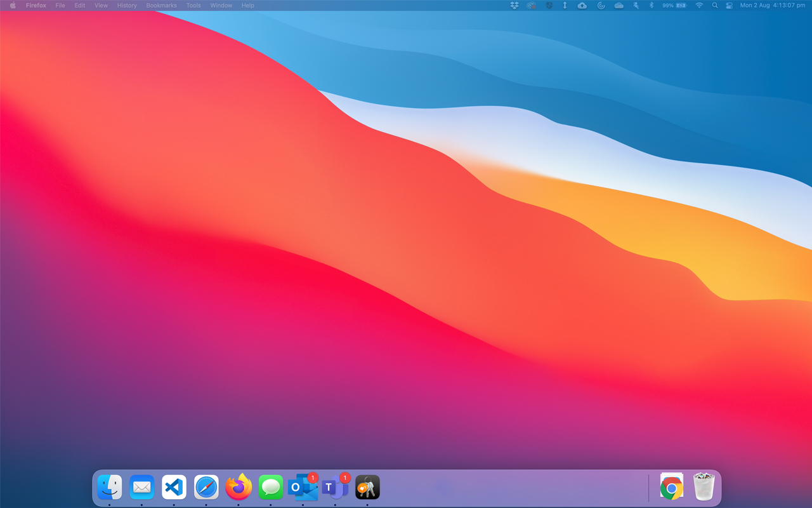
Task: Open the Messages app in the Dock
Action: (271, 487)
